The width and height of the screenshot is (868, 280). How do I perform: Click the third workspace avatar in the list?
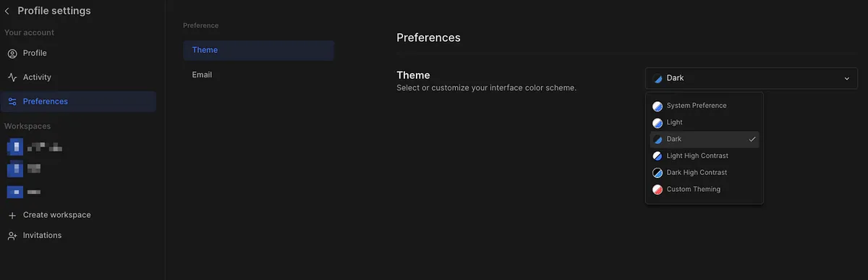click(15, 192)
